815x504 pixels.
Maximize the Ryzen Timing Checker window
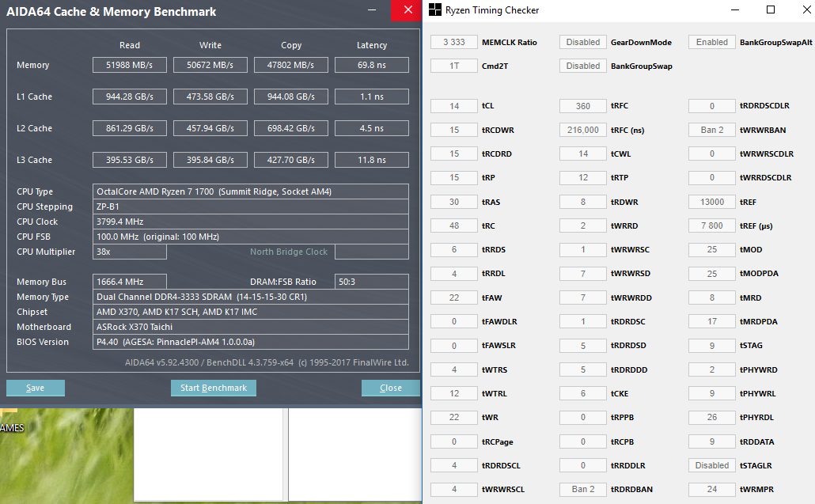pos(771,9)
